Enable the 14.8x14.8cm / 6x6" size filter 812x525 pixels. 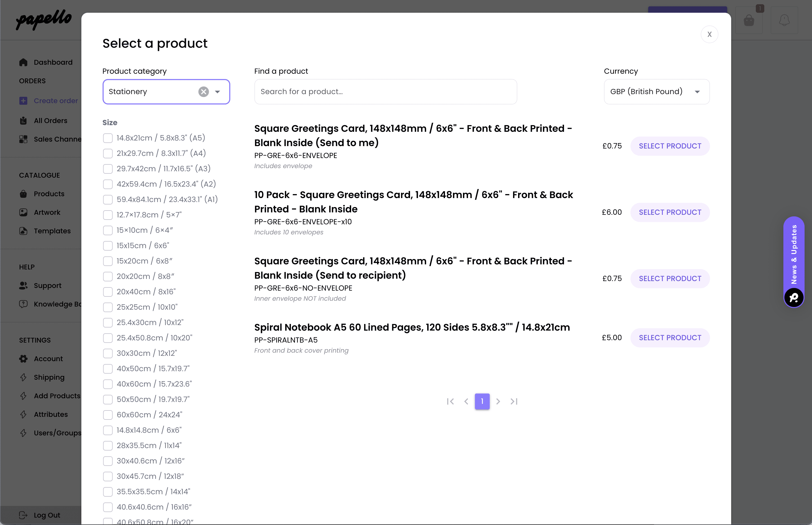(x=108, y=430)
